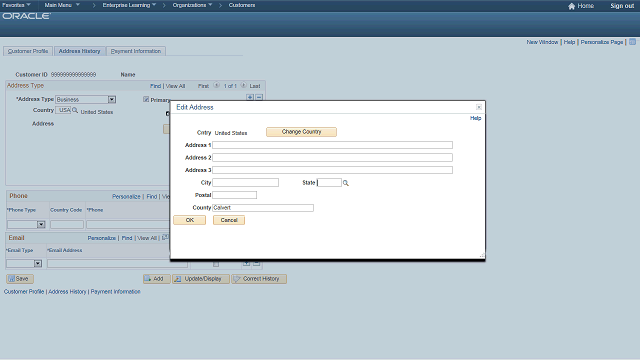Click Find link in Address Type header
640x360 pixels.
(156, 86)
